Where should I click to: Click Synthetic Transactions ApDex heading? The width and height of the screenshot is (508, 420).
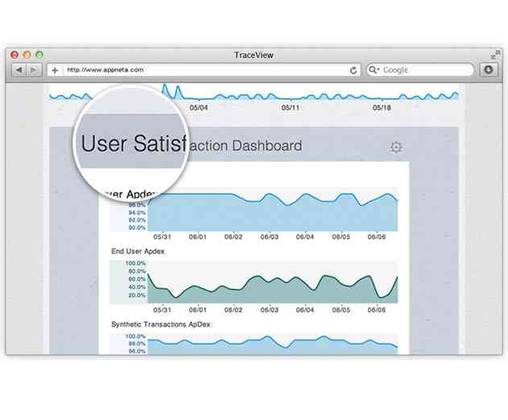click(161, 324)
